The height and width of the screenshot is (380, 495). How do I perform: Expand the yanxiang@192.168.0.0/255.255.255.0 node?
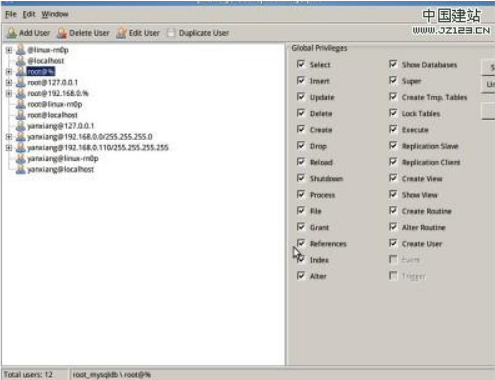[x=9, y=137]
